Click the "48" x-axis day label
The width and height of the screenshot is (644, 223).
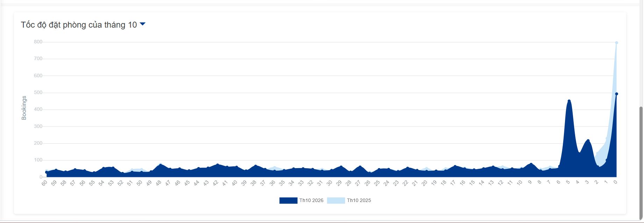click(158, 183)
